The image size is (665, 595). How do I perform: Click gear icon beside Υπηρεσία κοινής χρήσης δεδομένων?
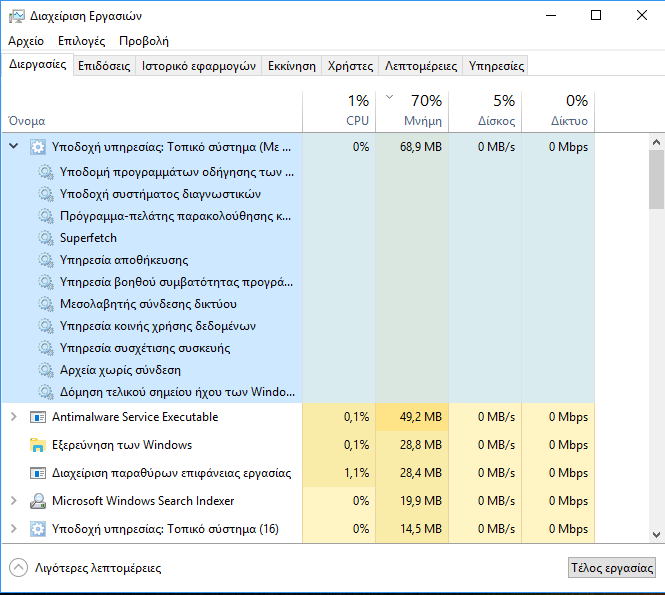(46, 327)
